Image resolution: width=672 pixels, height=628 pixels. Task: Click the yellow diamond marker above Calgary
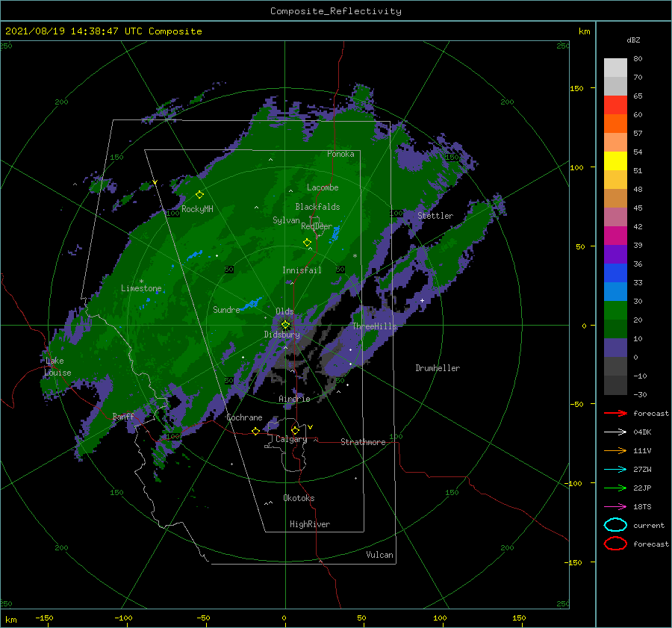coord(295,430)
